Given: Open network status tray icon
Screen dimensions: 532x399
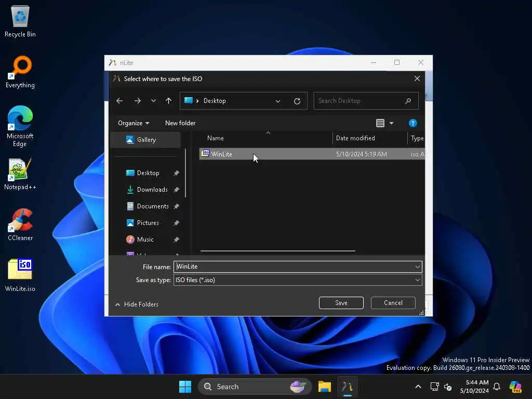Looking at the screenshot, I should tap(434, 387).
